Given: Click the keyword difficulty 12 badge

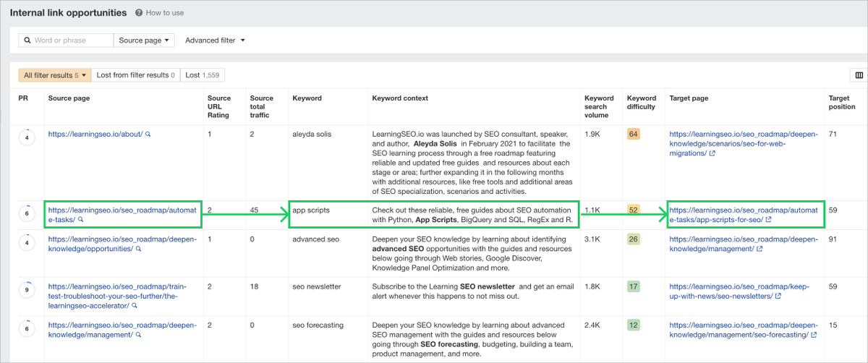Looking at the screenshot, I should click(634, 325).
